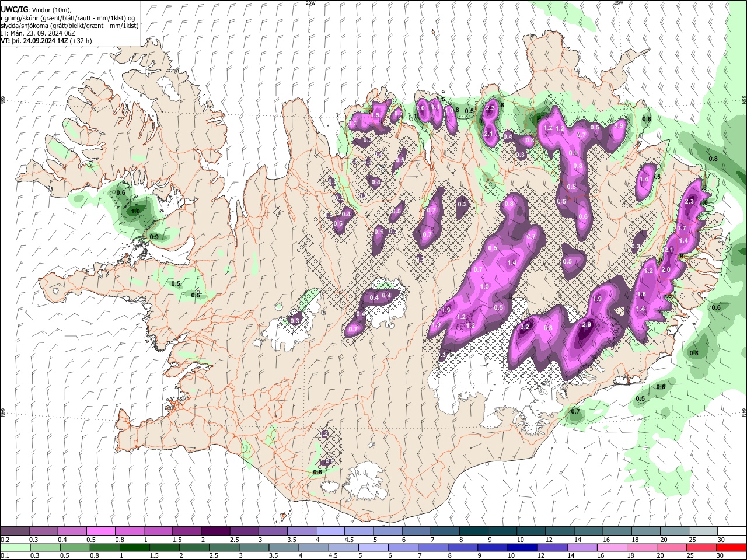The height and width of the screenshot is (560, 747).
Task: Click the '12' label in the upper legend row
Action: tap(549, 540)
